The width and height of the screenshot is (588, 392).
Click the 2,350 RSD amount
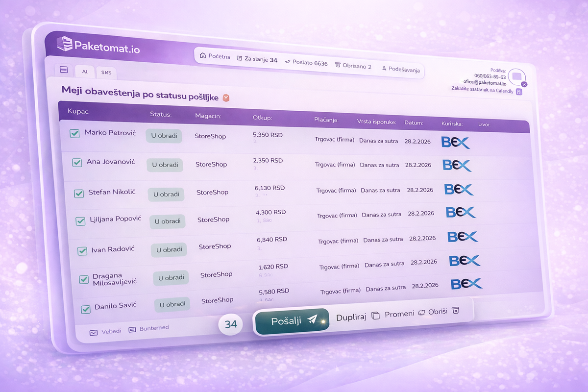[x=268, y=160]
